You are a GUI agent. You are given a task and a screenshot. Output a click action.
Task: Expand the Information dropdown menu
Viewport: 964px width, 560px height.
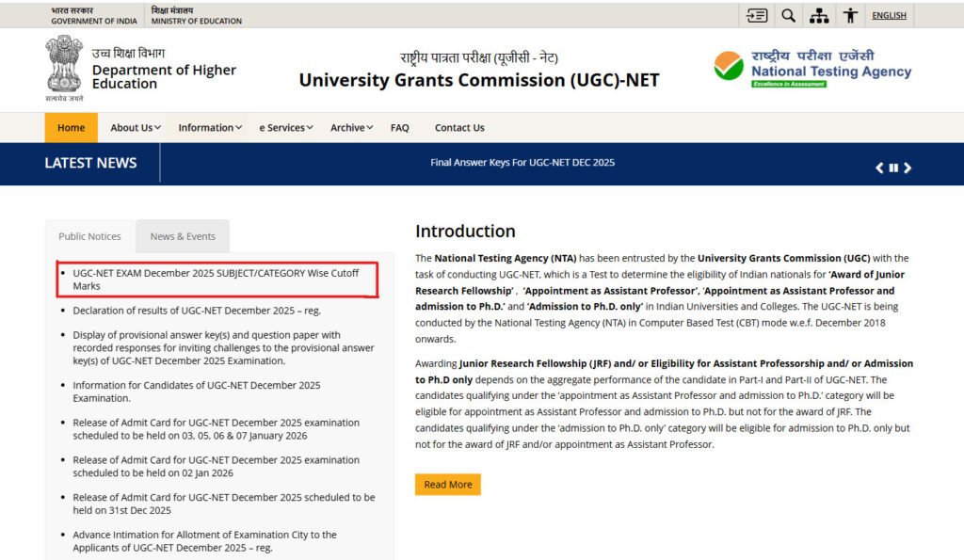tap(210, 128)
